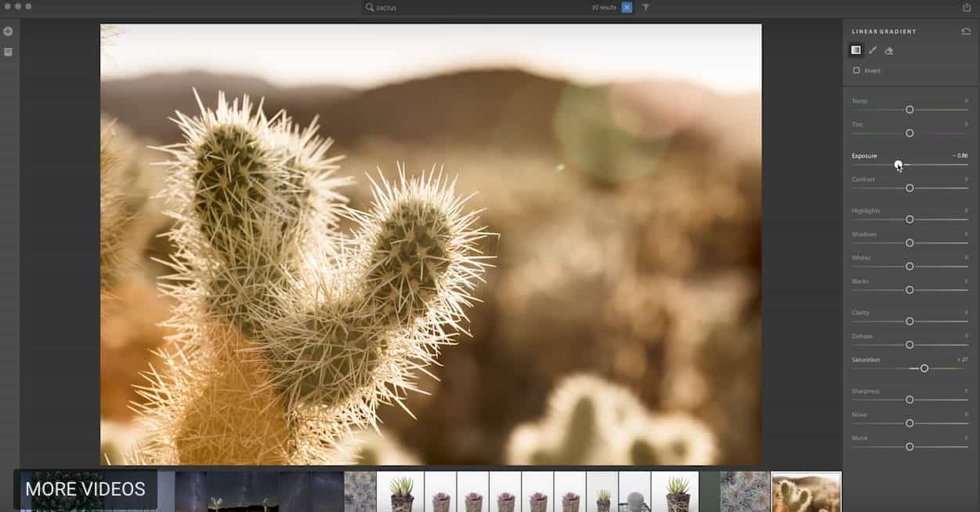Click the add photos plus icon
The width and height of the screenshot is (980, 512).
tap(8, 31)
